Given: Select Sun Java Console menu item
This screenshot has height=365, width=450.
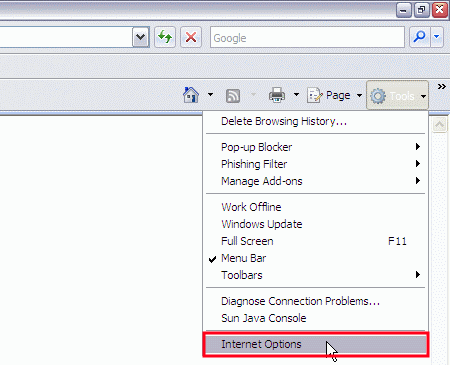Looking at the screenshot, I should 315,318.
